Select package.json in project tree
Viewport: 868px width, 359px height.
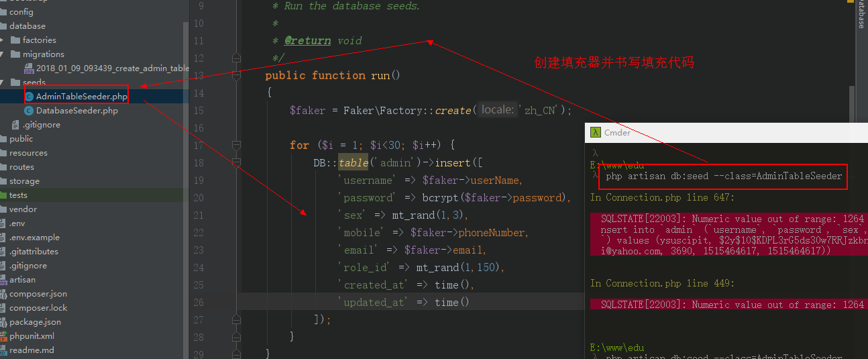tap(35, 322)
